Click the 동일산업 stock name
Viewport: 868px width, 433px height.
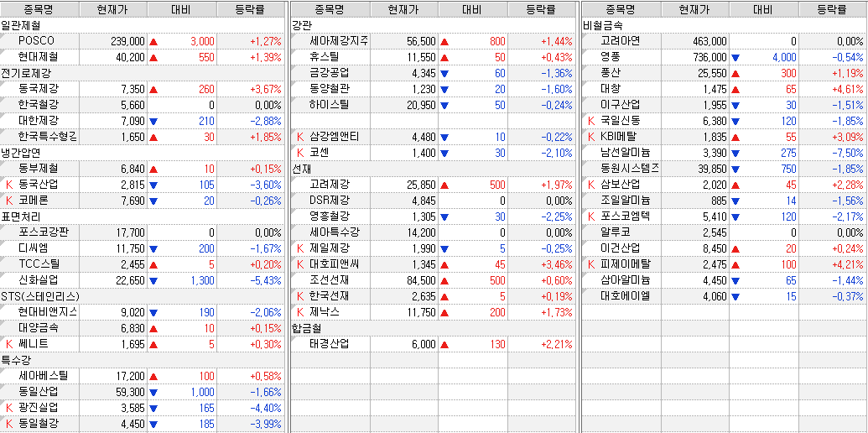[38, 392]
